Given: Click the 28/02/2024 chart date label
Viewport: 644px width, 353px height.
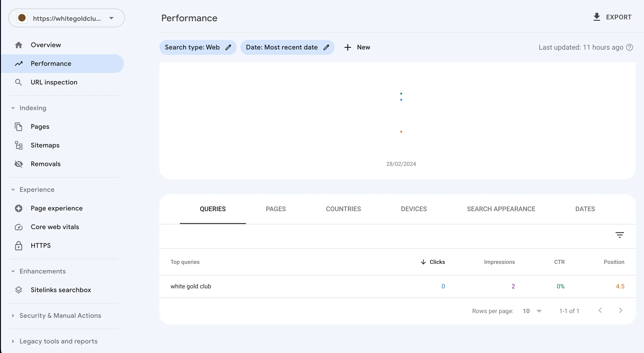Looking at the screenshot, I should pos(401,164).
